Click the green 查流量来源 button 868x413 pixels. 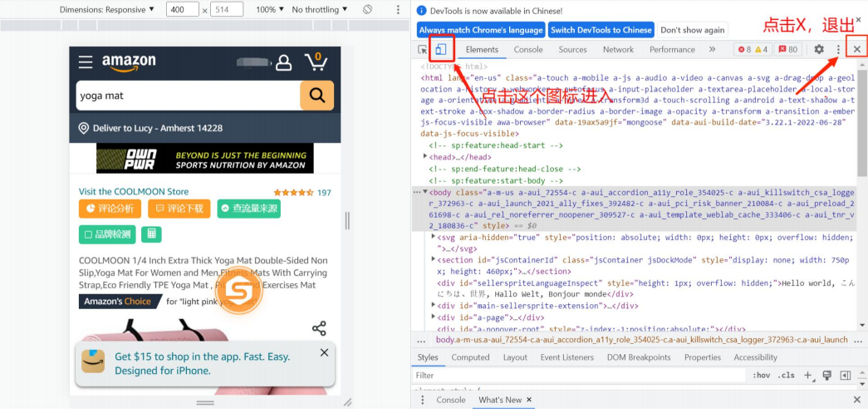click(248, 209)
